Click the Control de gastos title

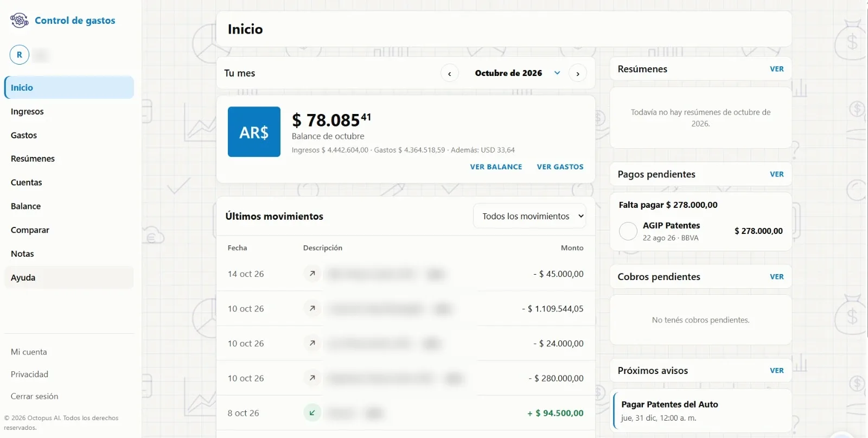pos(75,21)
